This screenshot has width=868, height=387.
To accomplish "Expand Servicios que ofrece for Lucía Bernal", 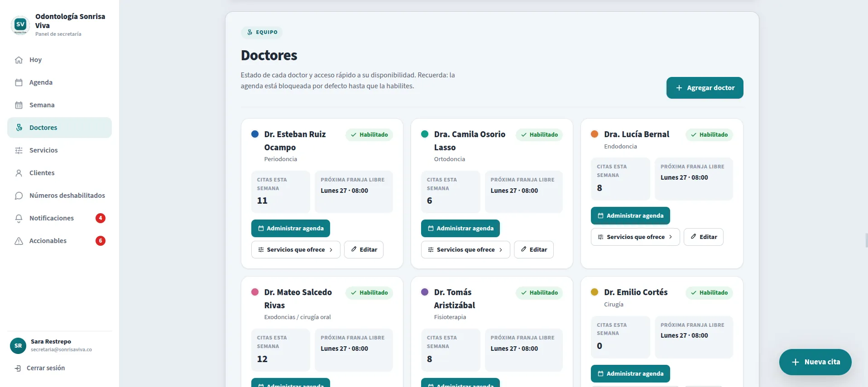I will 635,237.
